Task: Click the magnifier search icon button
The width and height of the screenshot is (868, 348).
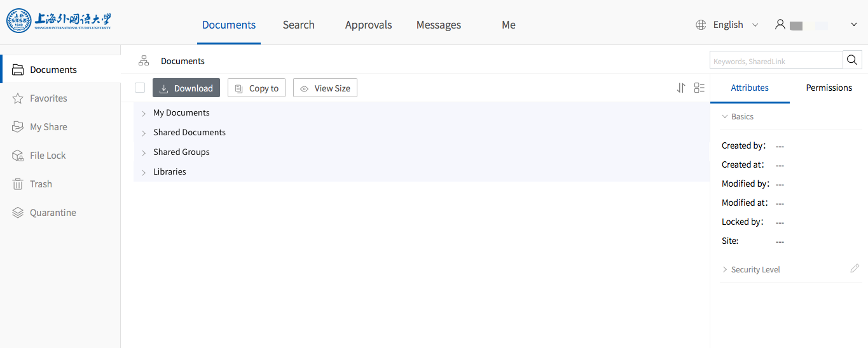Action: tap(852, 60)
